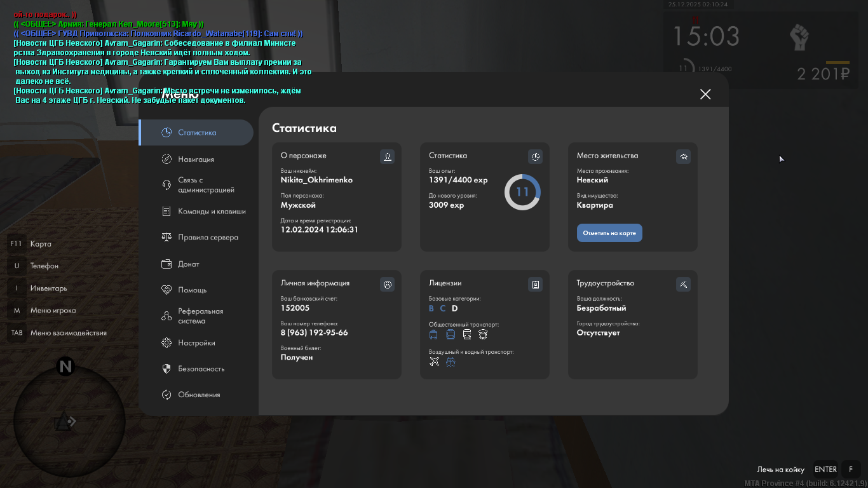This screenshot has width=868, height=488.
Task: Click the registration date 12.02.2024 12:06:31
Action: click(319, 229)
